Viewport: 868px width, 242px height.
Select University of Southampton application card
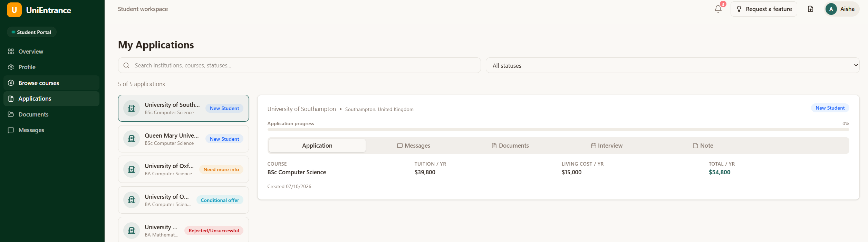pos(183,108)
